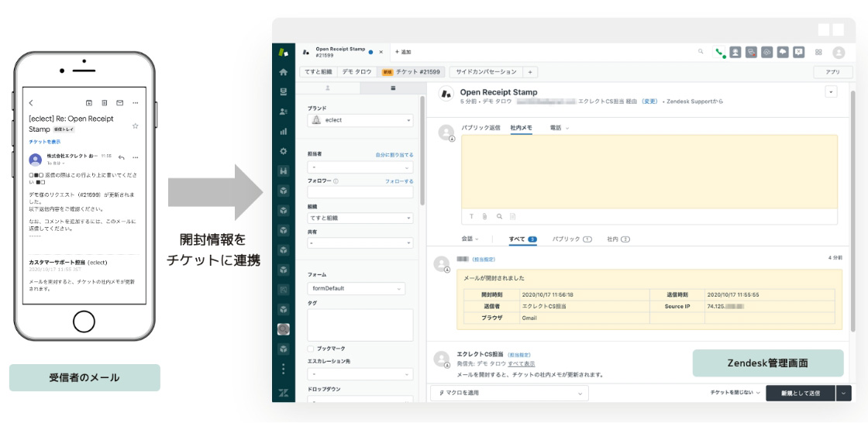This screenshot has width=868, height=423.
Task: Open the サイドカンバセーション tab
Action: click(486, 72)
